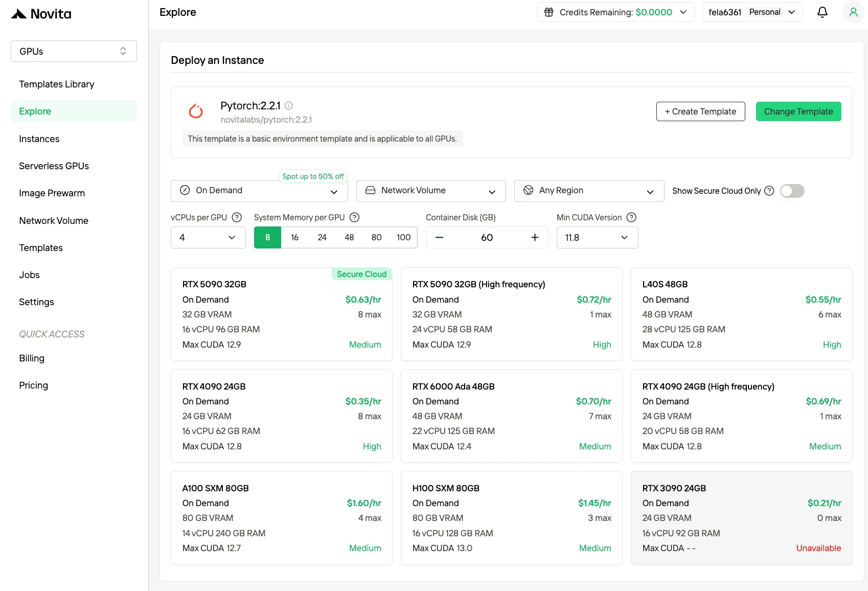
Task: Expand the Credits Remaining dropdown
Action: pyautogui.click(x=683, y=12)
